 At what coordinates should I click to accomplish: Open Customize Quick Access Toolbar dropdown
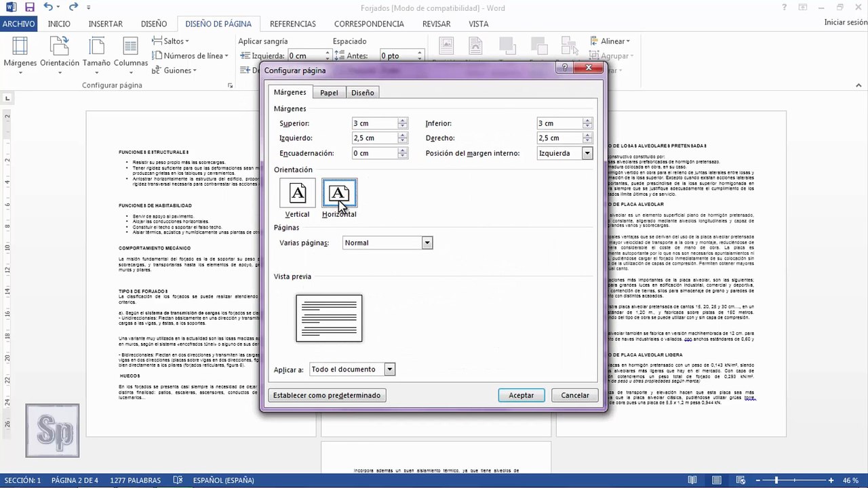(x=89, y=8)
